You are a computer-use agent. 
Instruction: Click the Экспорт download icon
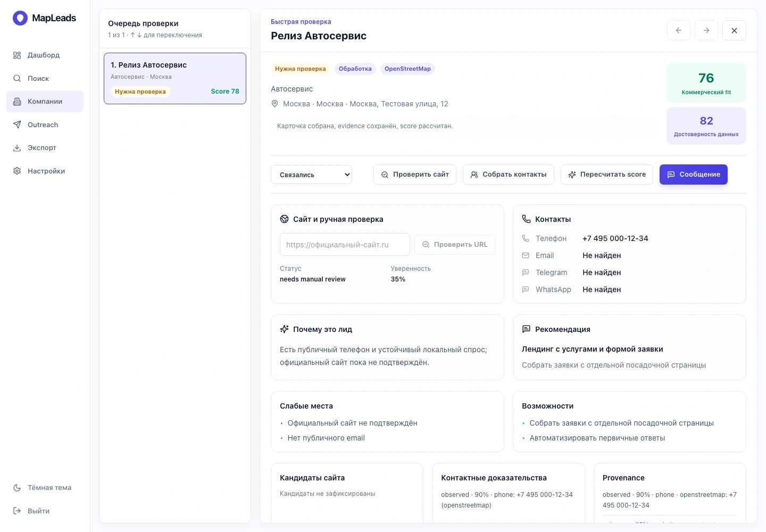(x=17, y=148)
